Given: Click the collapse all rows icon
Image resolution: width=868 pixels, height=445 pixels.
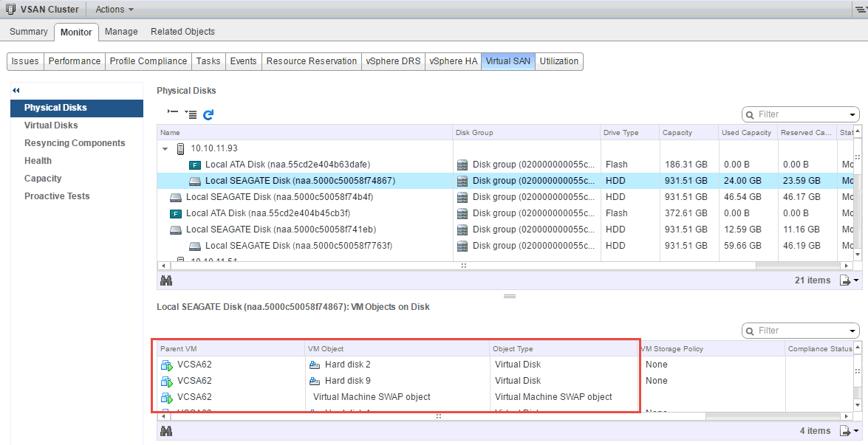Looking at the screenshot, I should point(173,113).
